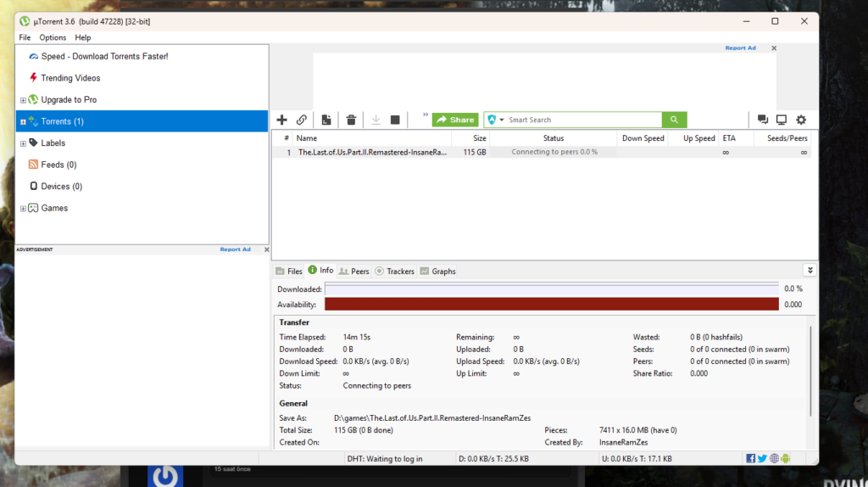Image resolution: width=868 pixels, height=487 pixels.
Task: Click the Add Torrent plus icon
Action: 281,120
